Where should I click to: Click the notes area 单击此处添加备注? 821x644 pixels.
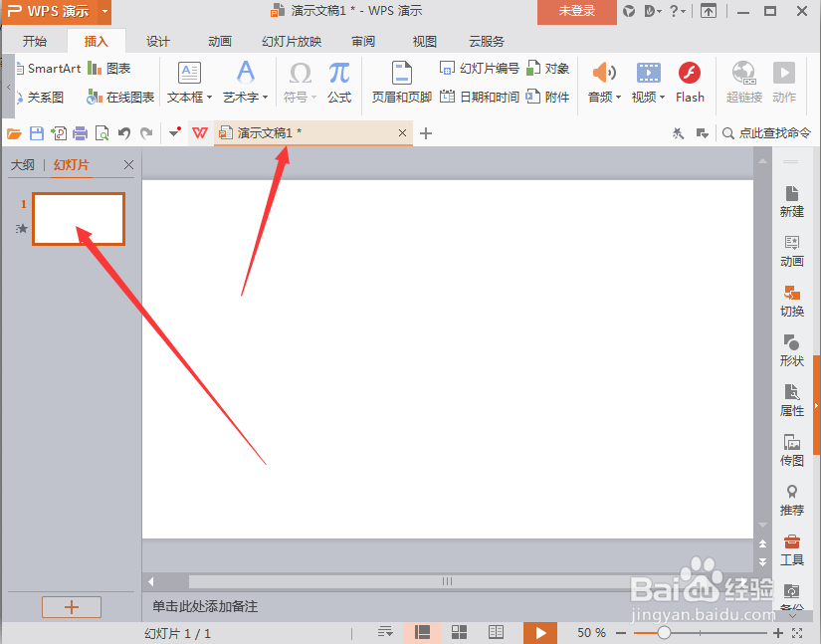[205, 607]
